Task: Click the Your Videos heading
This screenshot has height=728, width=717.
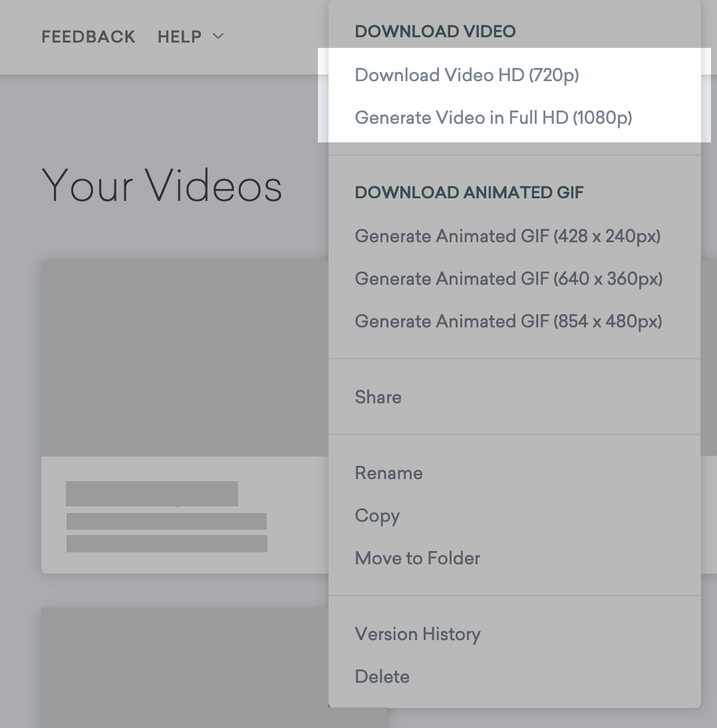Action: coord(162,185)
